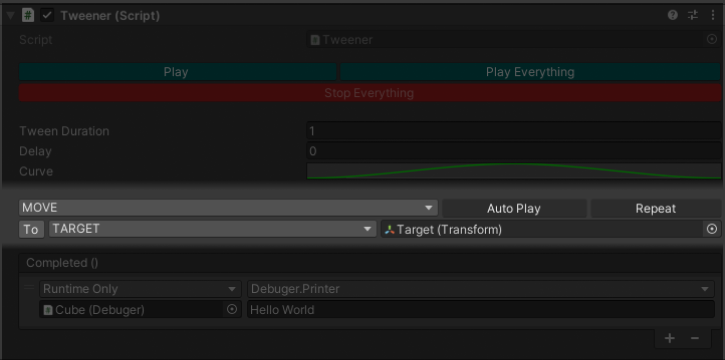Image resolution: width=725 pixels, height=360 pixels.
Task: Collapse the Tweener script foldout arrow
Action: point(10,16)
